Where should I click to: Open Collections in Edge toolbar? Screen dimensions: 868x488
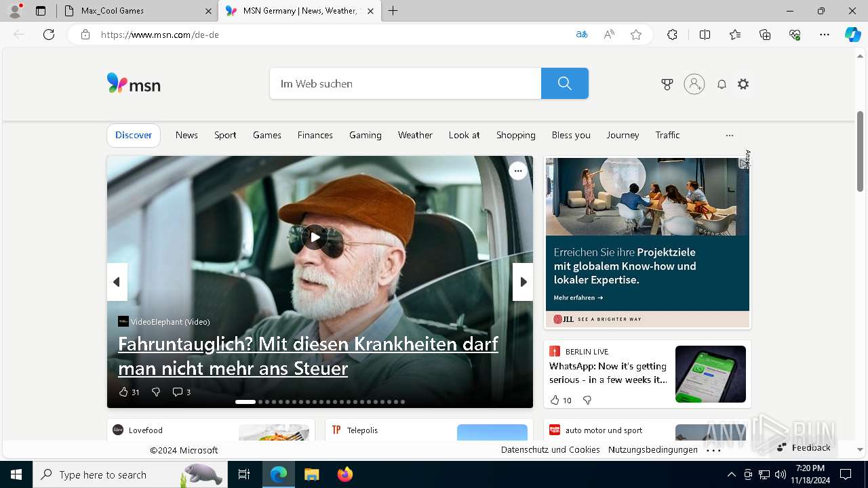point(765,35)
